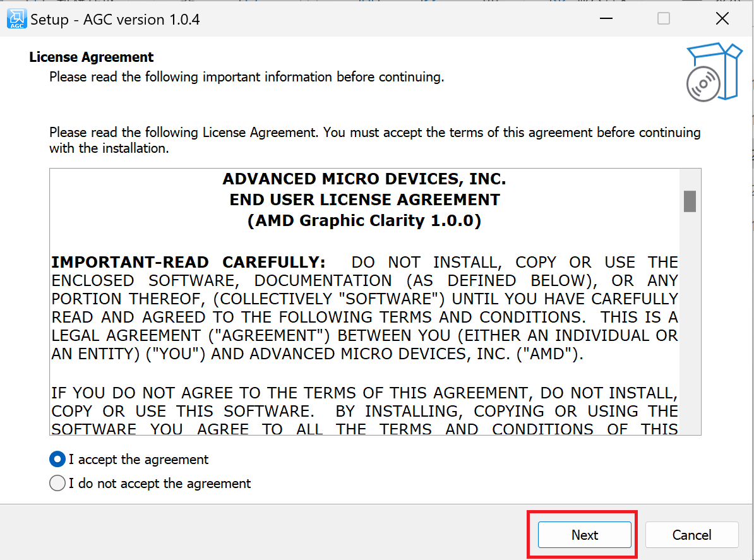Choose "I do not accept the agreement" option
The width and height of the screenshot is (754, 560).
point(57,484)
